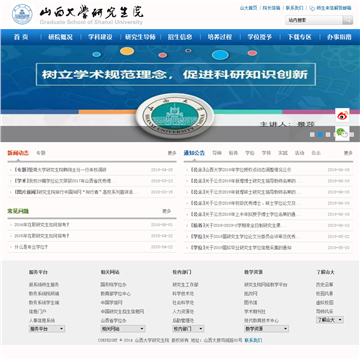Viewport: 360px width, 360px height.
Task: Open 人力资源处 footer link
Action: (x=183, y=312)
